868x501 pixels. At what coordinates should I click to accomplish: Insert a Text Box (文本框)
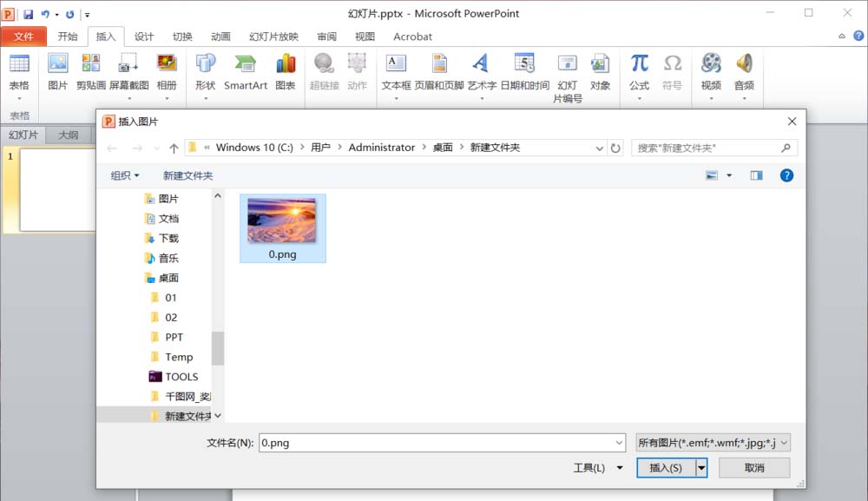coord(396,76)
